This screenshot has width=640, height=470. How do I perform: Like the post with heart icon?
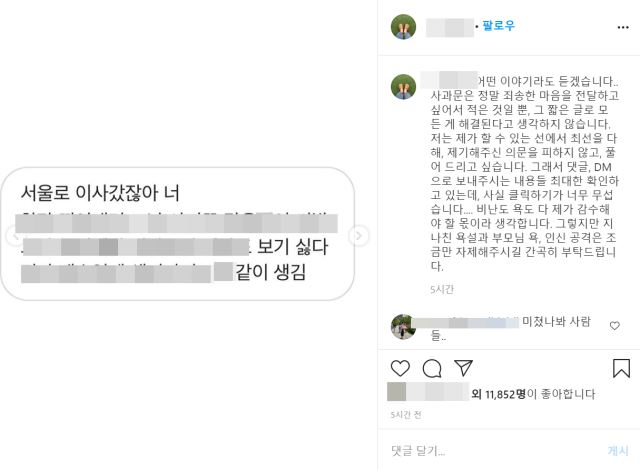click(400, 368)
